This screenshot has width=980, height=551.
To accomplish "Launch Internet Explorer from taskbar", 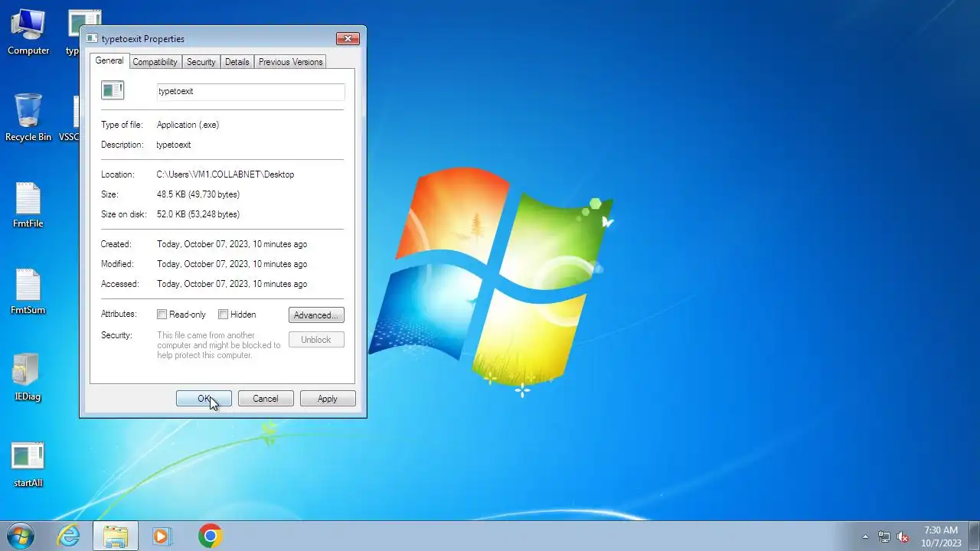I will pyautogui.click(x=69, y=536).
